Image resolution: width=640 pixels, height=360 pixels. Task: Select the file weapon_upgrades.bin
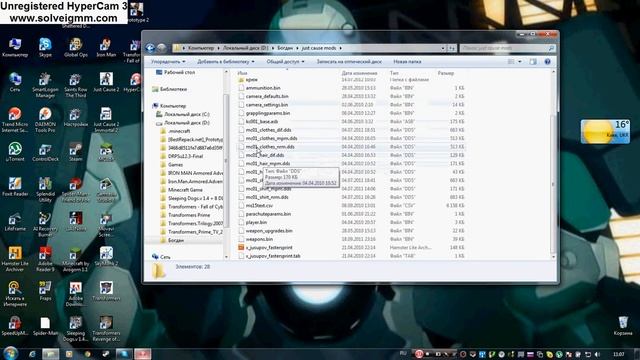pyautogui.click(x=269, y=231)
